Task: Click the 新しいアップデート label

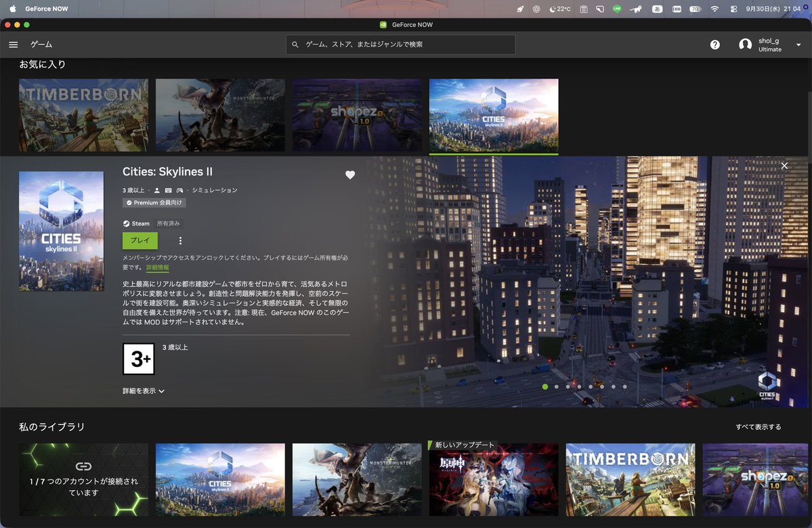Action: point(465,445)
